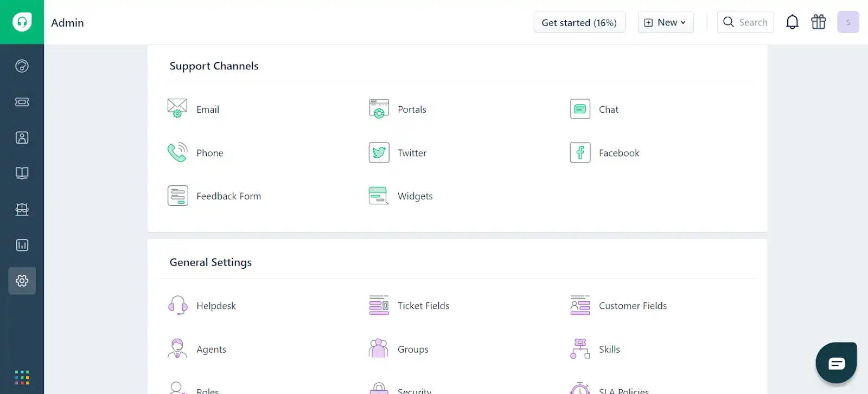The width and height of the screenshot is (868, 394).
Task: Open the Portals settings link
Action: click(412, 109)
